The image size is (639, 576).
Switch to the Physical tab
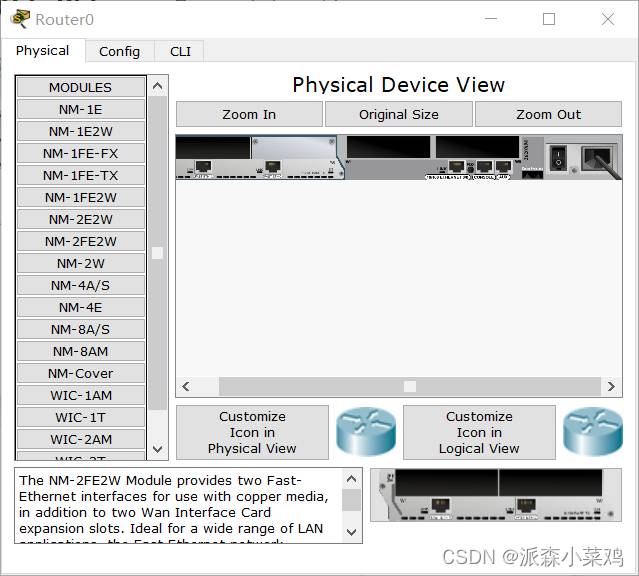click(x=42, y=51)
